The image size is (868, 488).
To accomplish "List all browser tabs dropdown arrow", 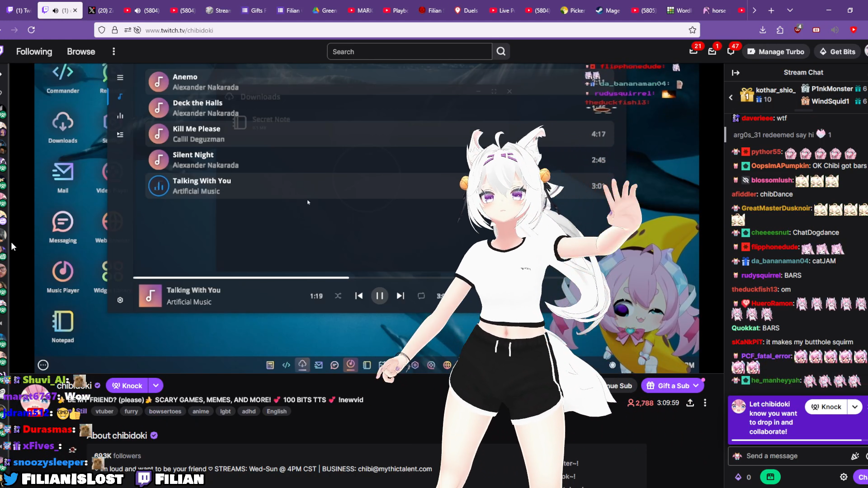I will (790, 10).
